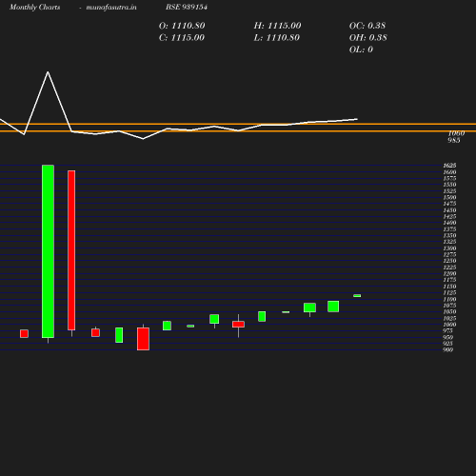
Task: Click the 975 price axis label
Action: tap(448, 330)
